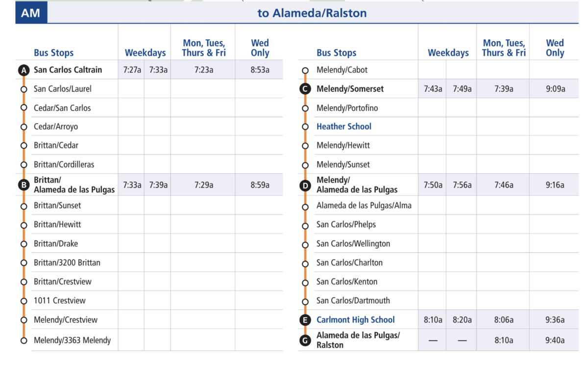
Task: Click the stop circle next to San Carlos/Laurel
Action: point(24,89)
